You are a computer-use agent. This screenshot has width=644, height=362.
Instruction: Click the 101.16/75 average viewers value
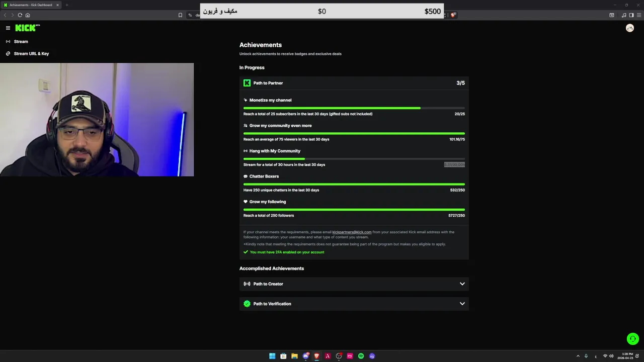point(457,139)
